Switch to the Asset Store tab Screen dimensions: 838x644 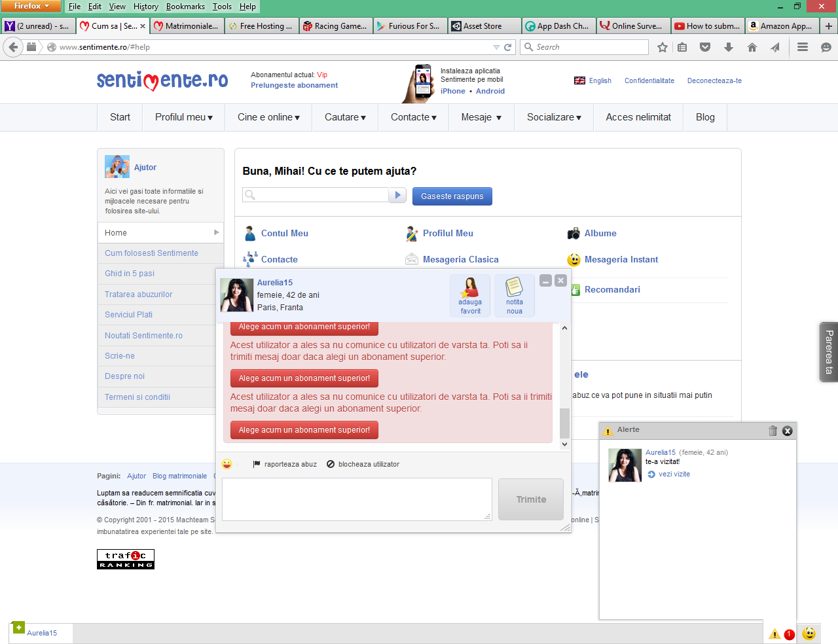[484, 26]
